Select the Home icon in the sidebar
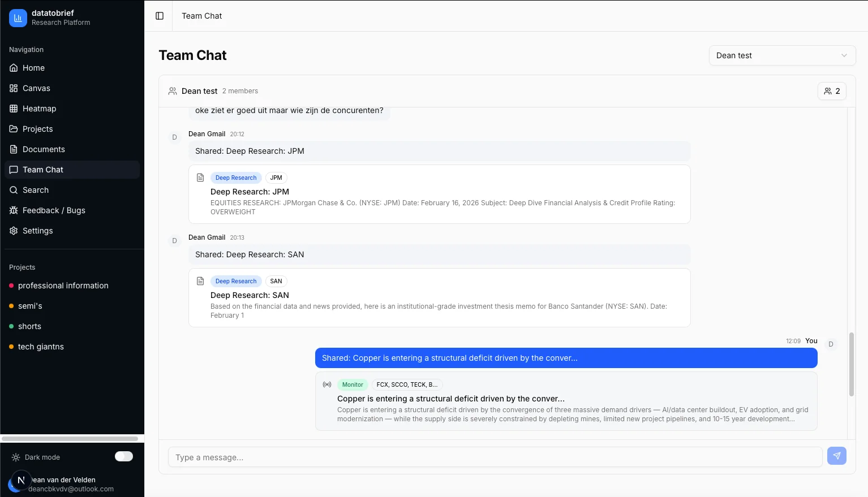Image resolution: width=868 pixels, height=497 pixels. point(13,68)
